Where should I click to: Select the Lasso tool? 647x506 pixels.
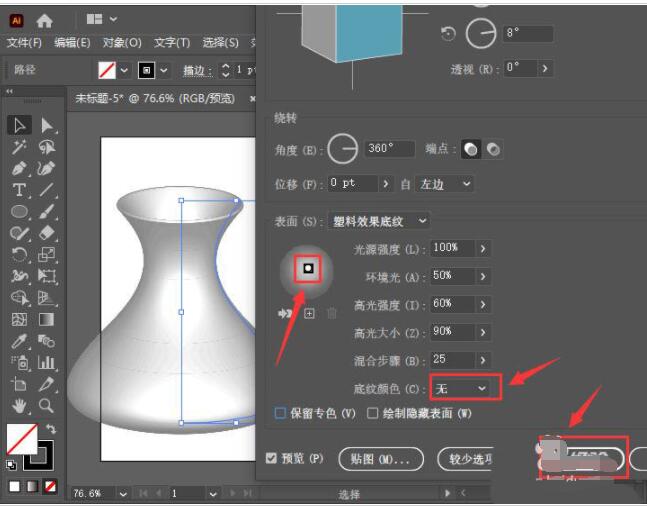click(x=47, y=147)
